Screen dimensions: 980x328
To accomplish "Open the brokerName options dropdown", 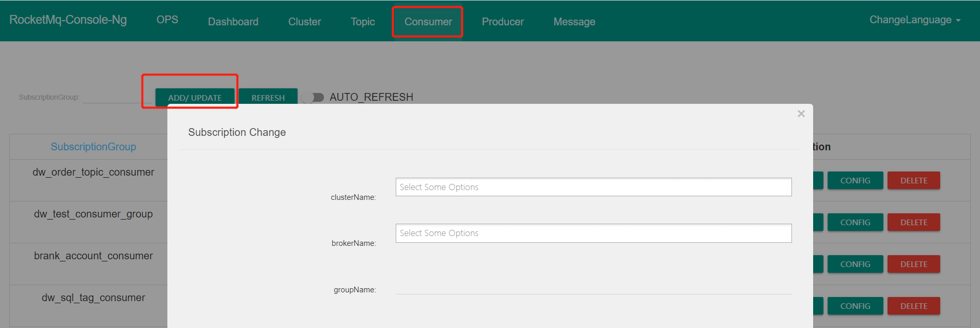I will (593, 233).
